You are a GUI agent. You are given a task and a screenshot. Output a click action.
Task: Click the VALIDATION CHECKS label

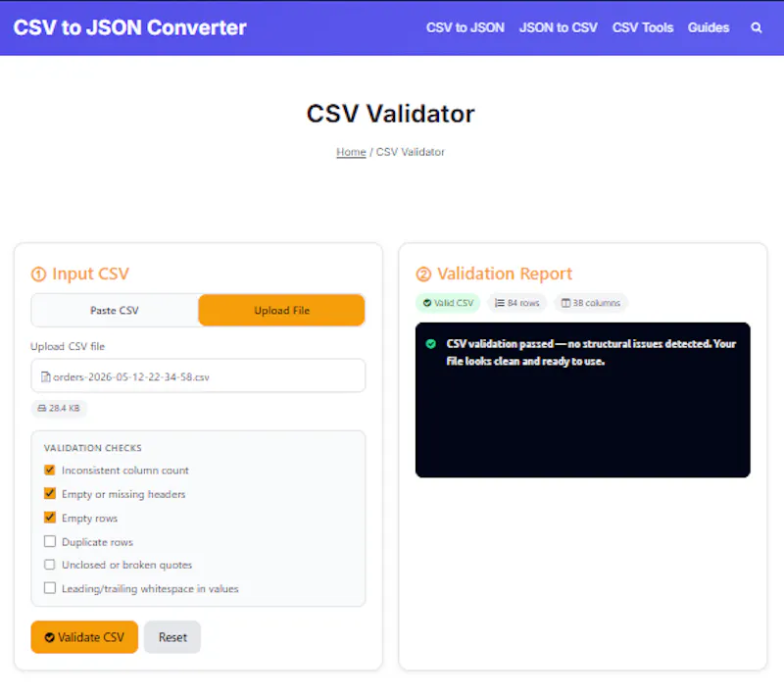pyautogui.click(x=93, y=448)
